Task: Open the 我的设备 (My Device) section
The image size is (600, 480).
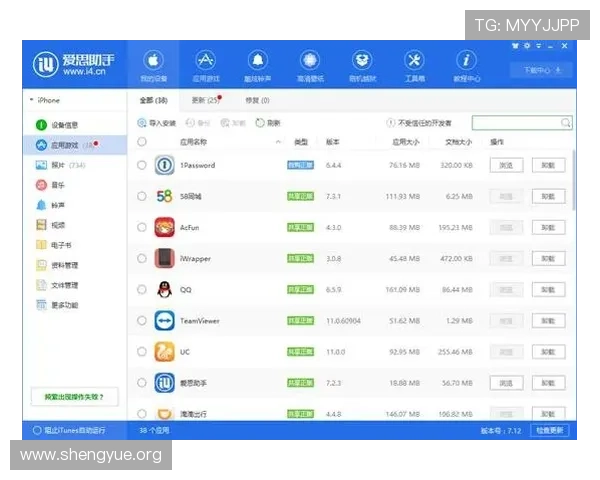Action: point(153,65)
